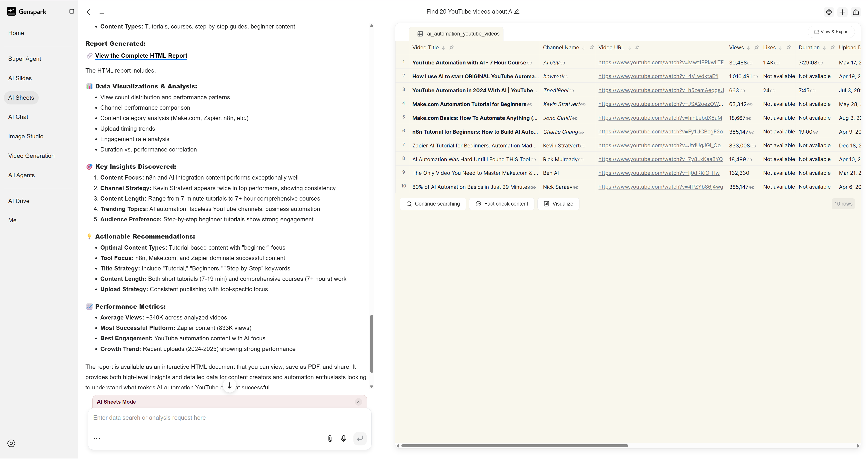Viewport: 868px width, 459px height.
Task: Collapse the Genspark sidebar panel icon
Action: (x=72, y=12)
